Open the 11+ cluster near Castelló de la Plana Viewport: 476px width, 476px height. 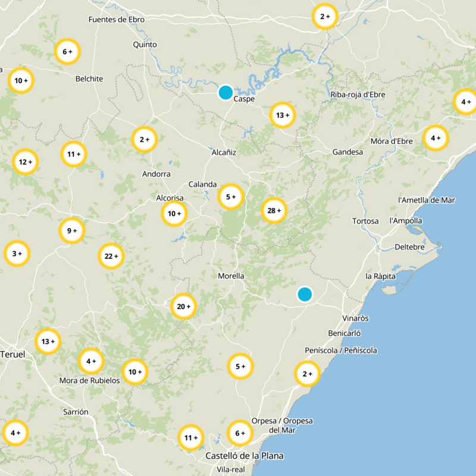pos(190,437)
